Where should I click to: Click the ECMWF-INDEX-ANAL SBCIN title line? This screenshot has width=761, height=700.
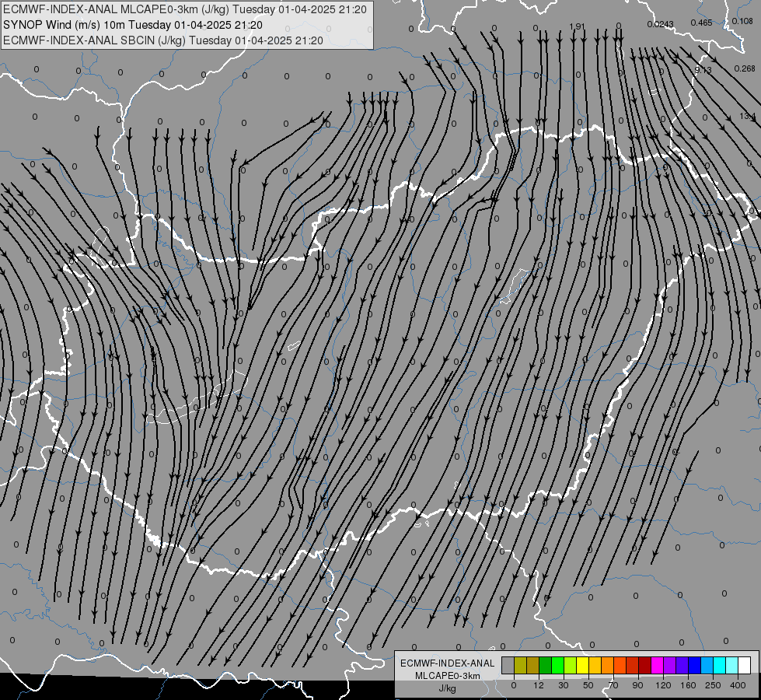(x=162, y=40)
